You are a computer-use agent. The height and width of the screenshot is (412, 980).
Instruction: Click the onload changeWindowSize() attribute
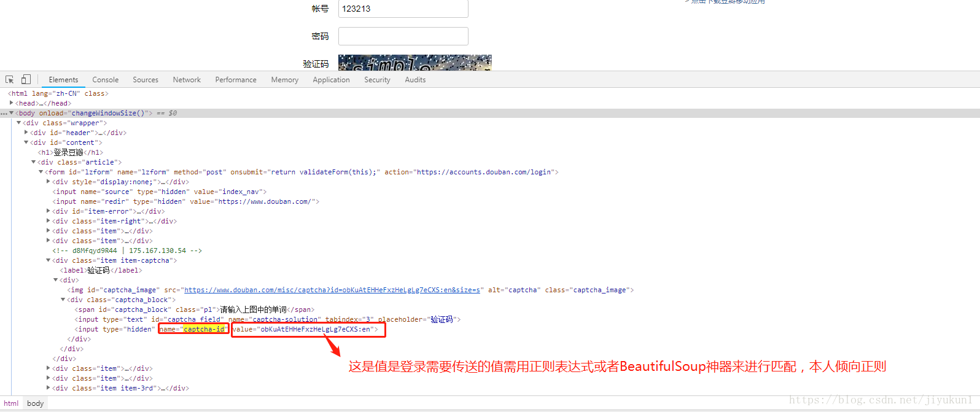[x=94, y=113]
